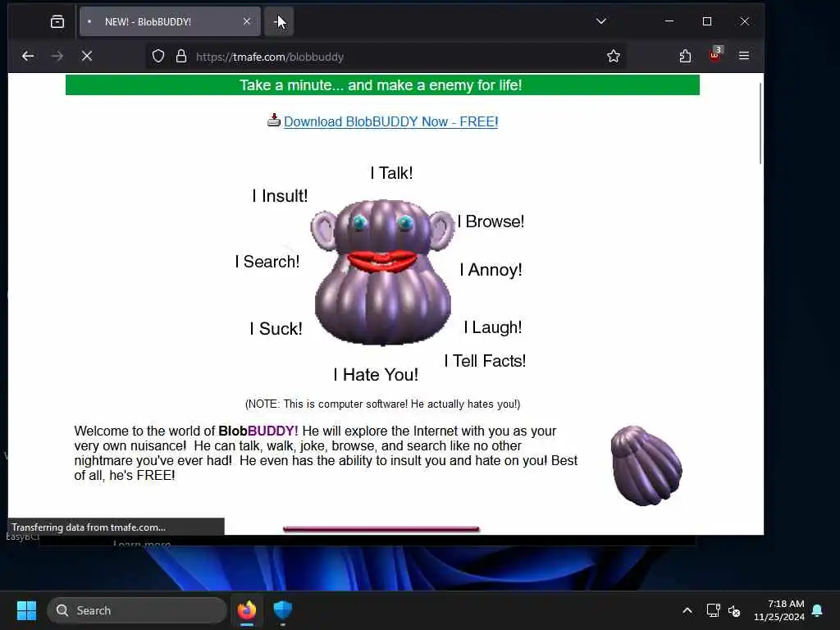This screenshot has height=630, width=840.
Task: Click the 'I Tell Facts!' text
Action: click(485, 361)
